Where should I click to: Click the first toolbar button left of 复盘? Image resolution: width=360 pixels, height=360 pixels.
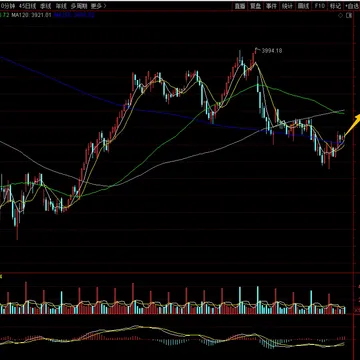239,6
